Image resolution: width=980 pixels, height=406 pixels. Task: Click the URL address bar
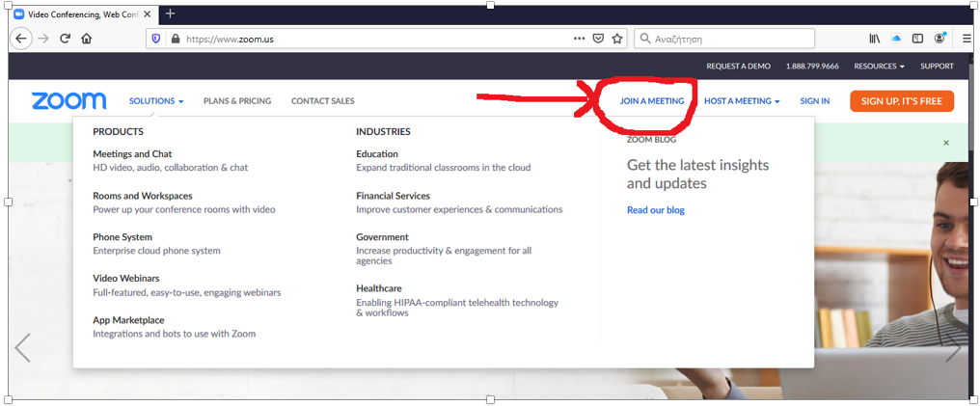(x=367, y=39)
